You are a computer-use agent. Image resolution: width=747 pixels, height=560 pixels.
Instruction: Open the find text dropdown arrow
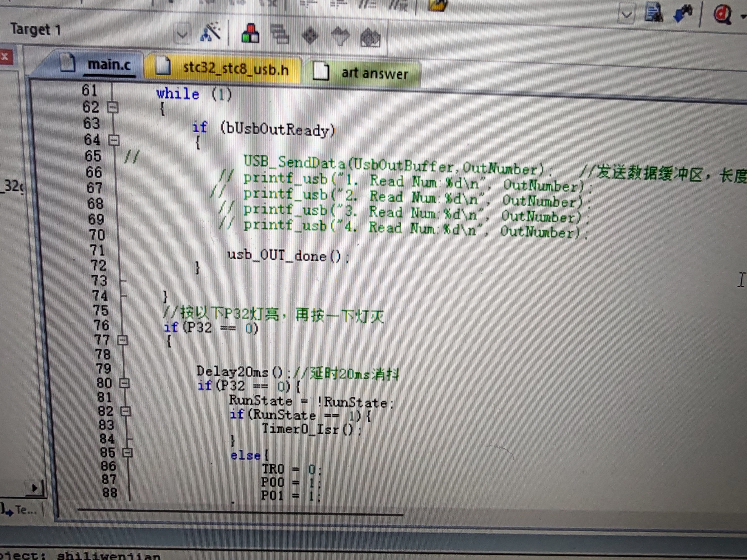pyautogui.click(x=626, y=15)
